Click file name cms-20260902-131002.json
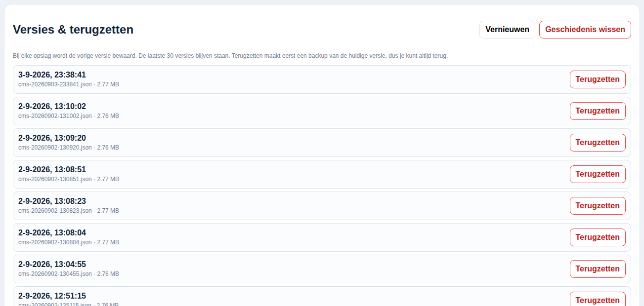 click(55, 116)
